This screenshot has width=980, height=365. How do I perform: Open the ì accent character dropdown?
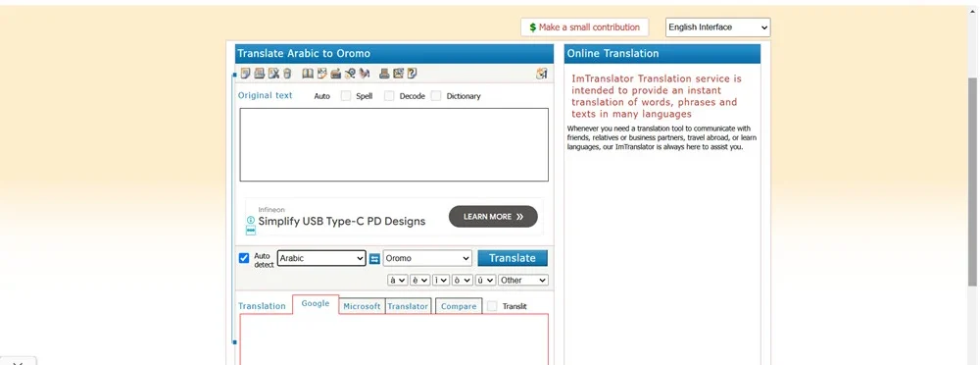pos(441,280)
